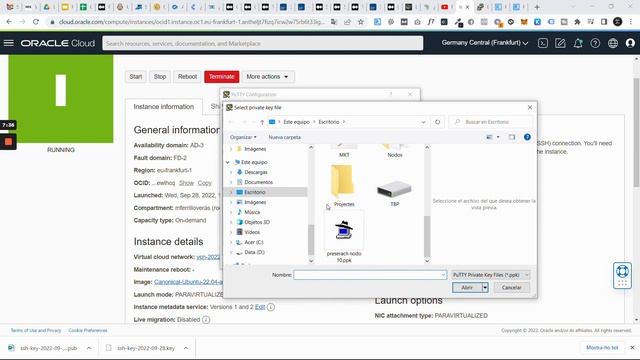Click the Show link next to OCID
640x360 pixels.
(186, 183)
